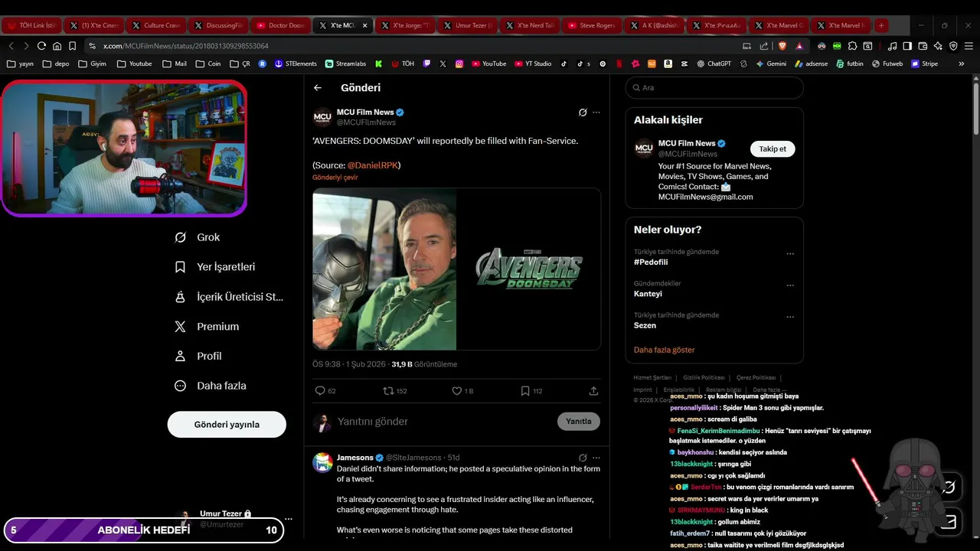Click Daha fazla göster in trends
The height and width of the screenshot is (551, 980).
664,350
